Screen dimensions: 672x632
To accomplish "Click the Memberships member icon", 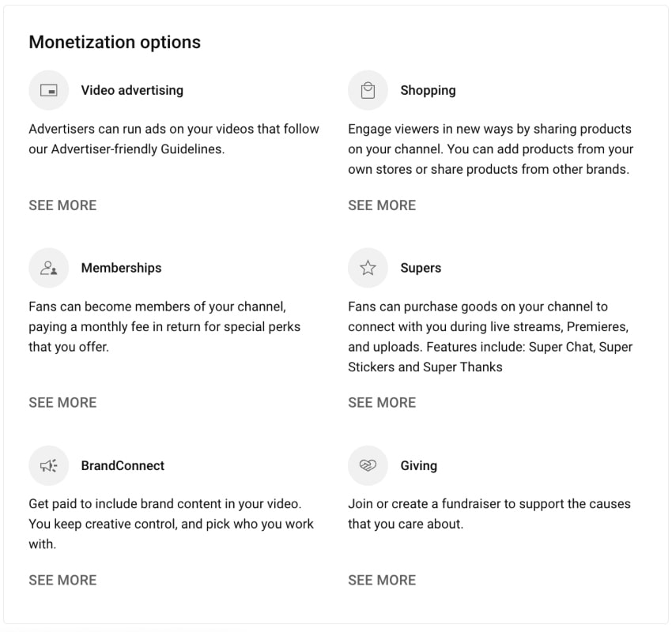I will [48, 268].
